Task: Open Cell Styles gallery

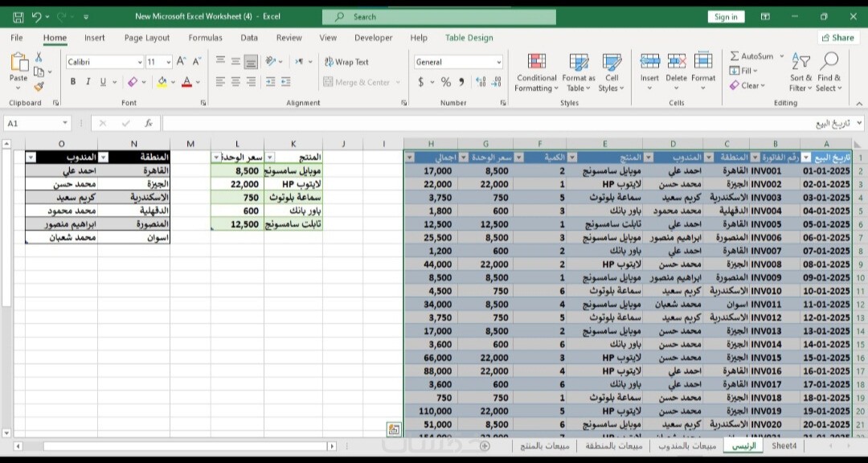Action: pyautogui.click(x=611, y=72)
